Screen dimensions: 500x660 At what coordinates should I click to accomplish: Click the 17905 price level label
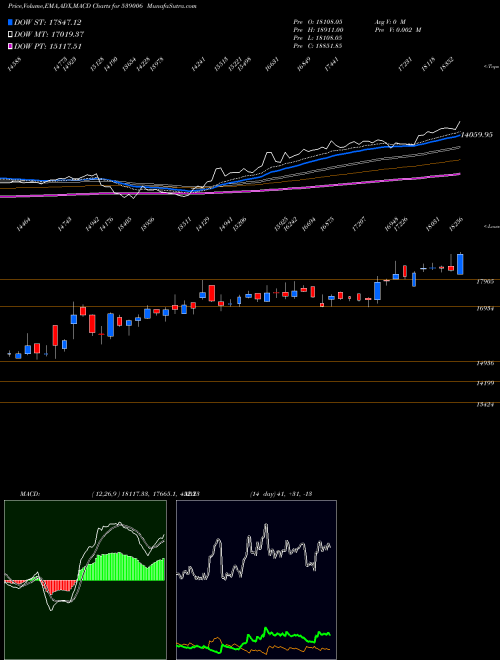(x=485, y=282)
